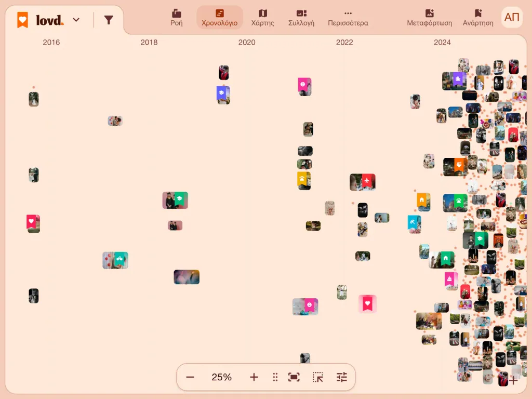
Task: Click the Μεταφόρτωση upload button
Action: point(430,18)
